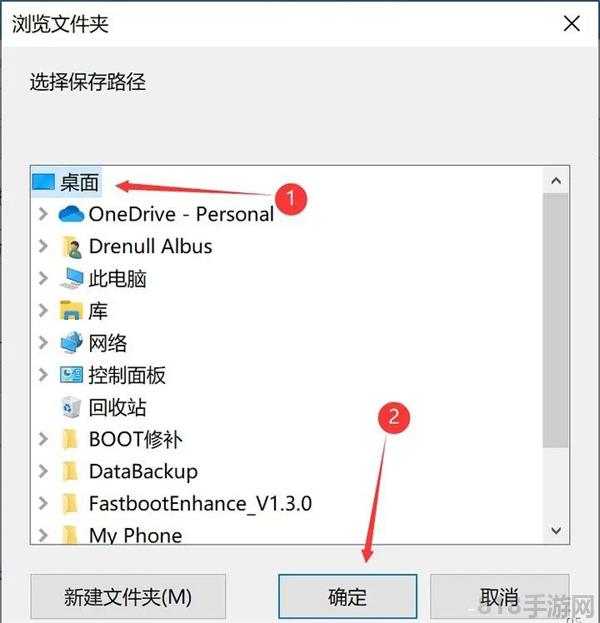The width and height of the screenshot is (600, 623).
Task: Click the Desktop (桌面) monitor icon
Action: [44, 182]
